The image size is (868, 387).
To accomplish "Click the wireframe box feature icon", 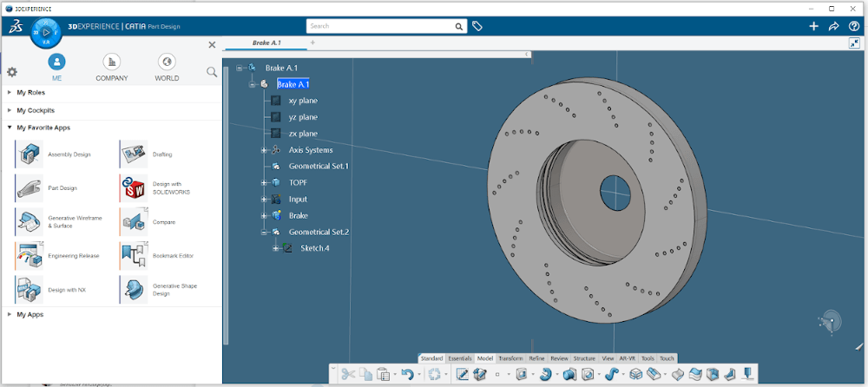I will (x=635, y=374).
